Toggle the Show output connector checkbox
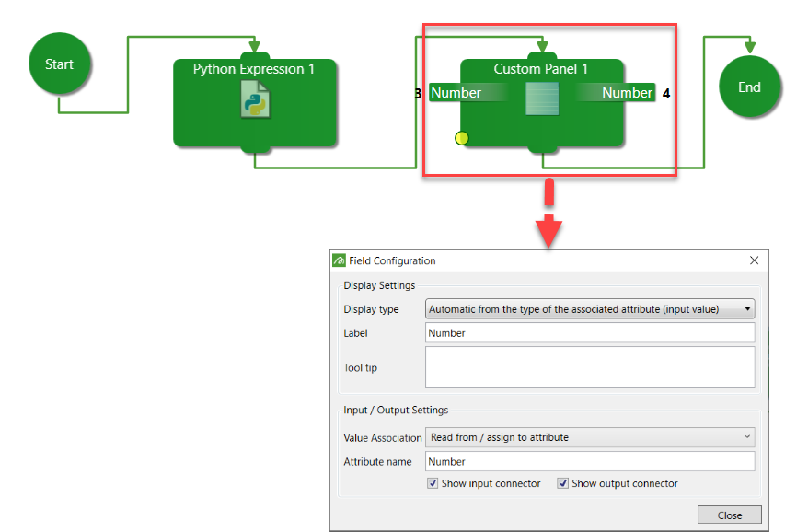Image resolution: width=808 pixels, height=532 pixels. [562, 483]
